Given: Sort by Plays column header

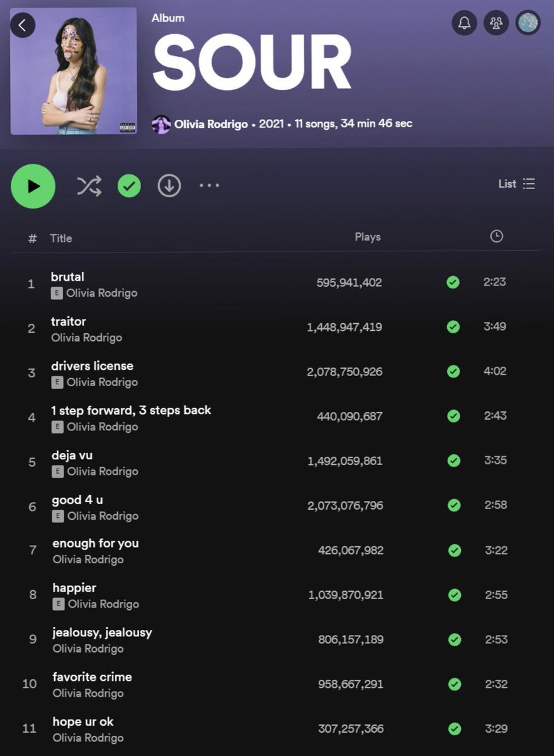Looking at the screenshot, I should click(x=368, y=237).
